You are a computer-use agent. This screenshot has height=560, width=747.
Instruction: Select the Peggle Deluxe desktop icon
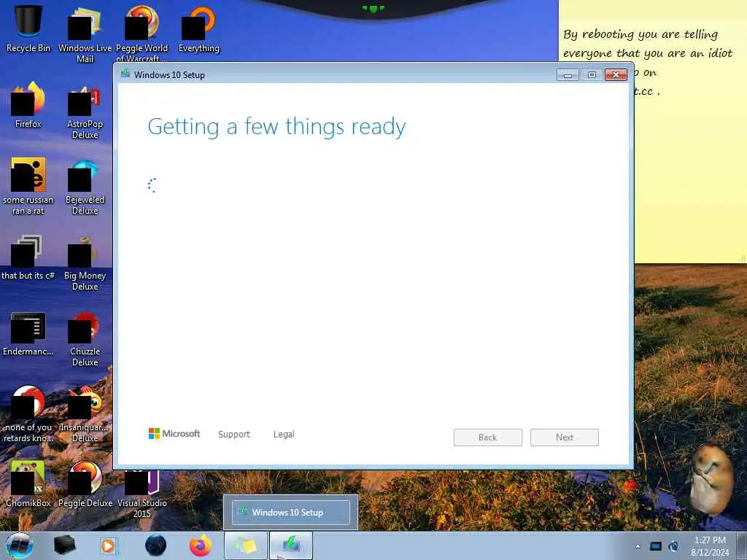point(85,484)
